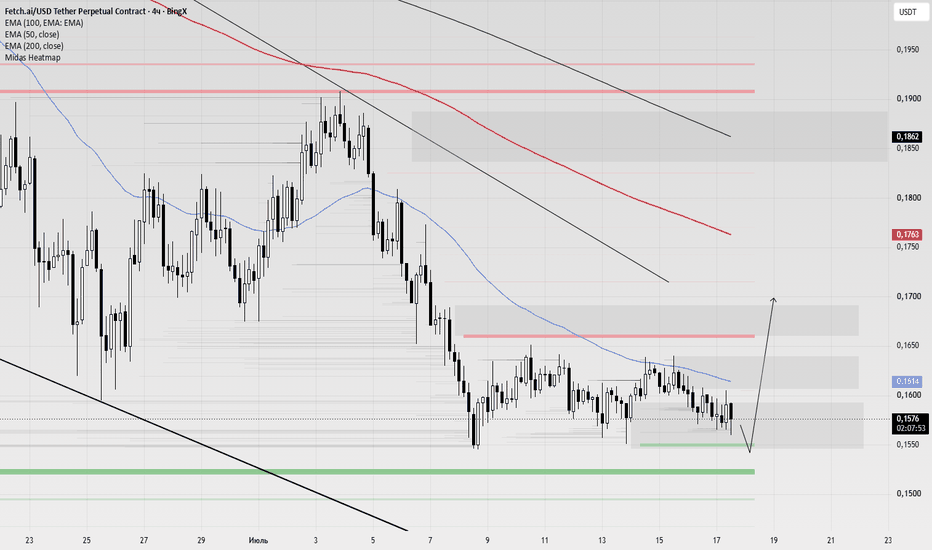This screenshot has width=932, height=550.
Task: Click the EMA (100, EMA: EMA) indicator label
Action: pyautogui.click(x=44, y=23)
